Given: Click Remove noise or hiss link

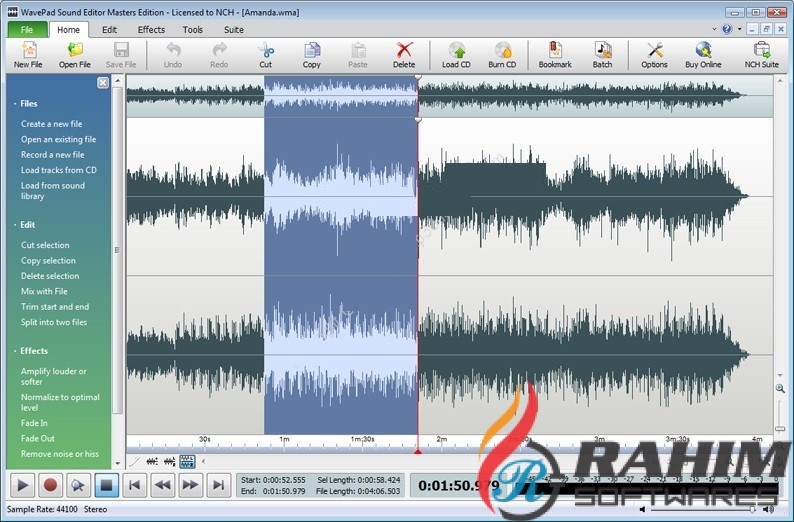Looking at the screenshot, I should click(x=60, y=454).
